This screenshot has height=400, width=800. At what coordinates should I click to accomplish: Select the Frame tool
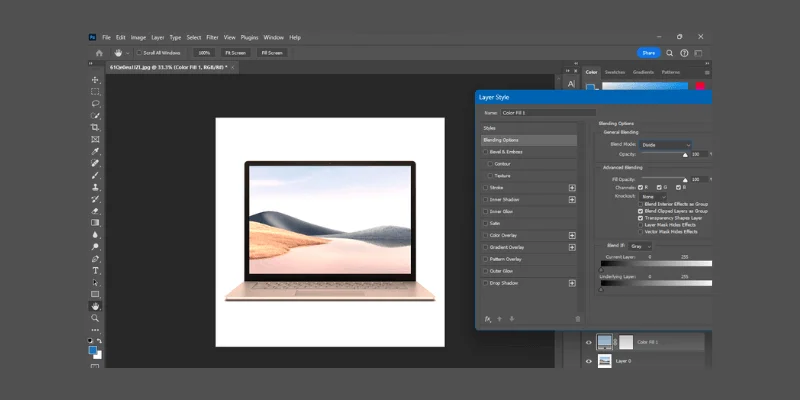point(95,139)
